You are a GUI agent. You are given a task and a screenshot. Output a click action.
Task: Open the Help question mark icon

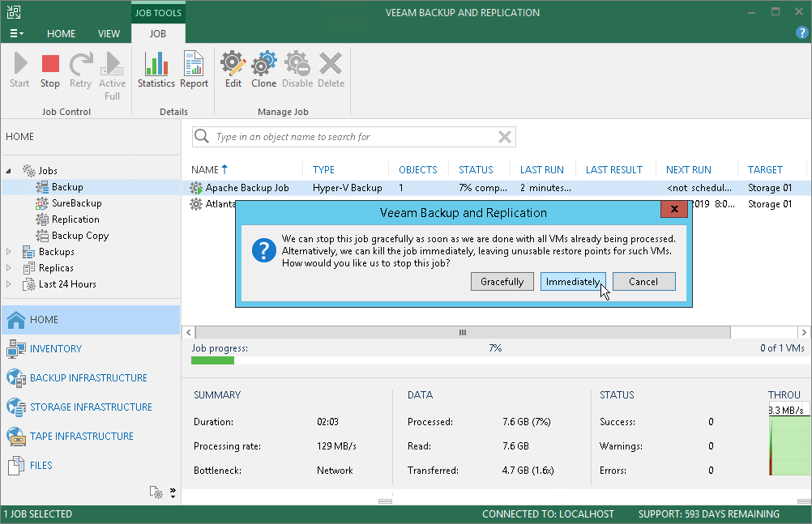click(x=801, y=32)
